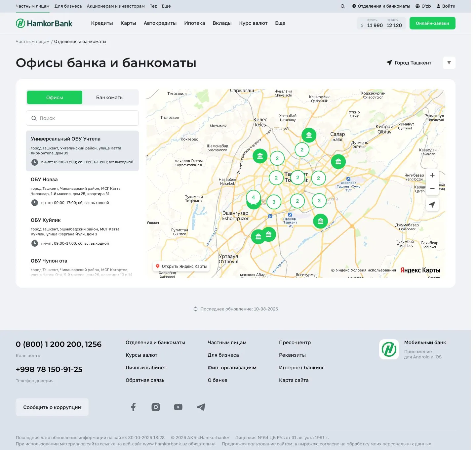Viewport: 476px width, 450px height.
Task: Select the Универсальный ОБУ Учтепа office entry
Action: click(x=82, y=151)
